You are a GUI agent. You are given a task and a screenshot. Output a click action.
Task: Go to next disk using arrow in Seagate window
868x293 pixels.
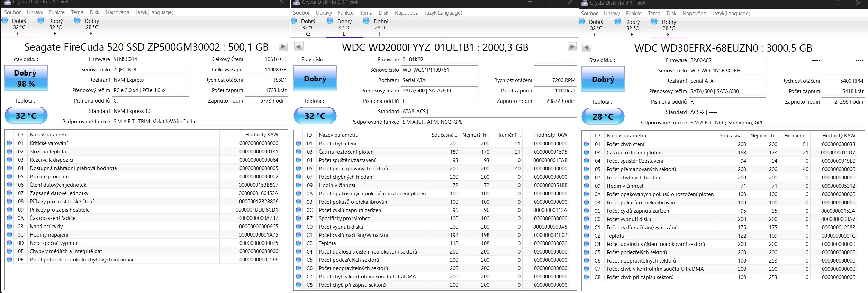283,46
